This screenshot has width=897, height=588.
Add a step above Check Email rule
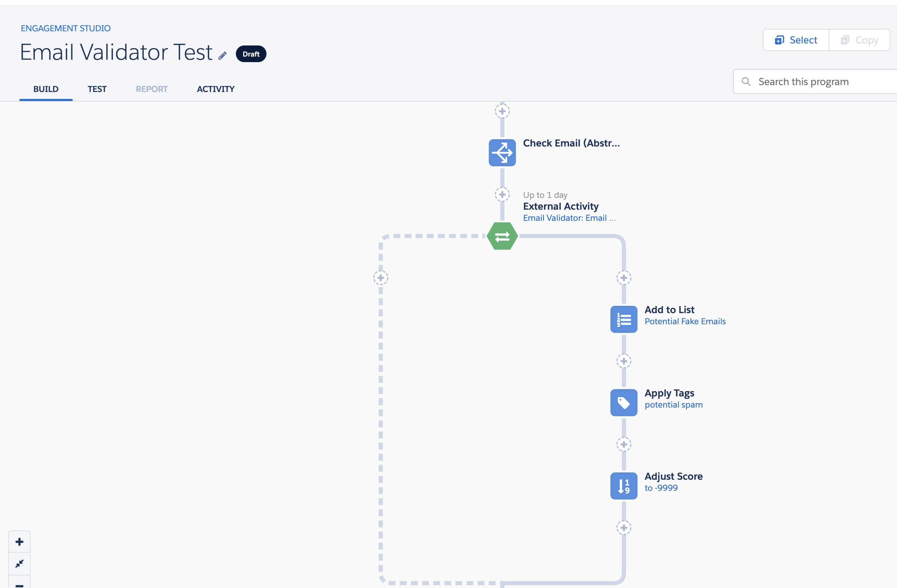pos(502,111)
